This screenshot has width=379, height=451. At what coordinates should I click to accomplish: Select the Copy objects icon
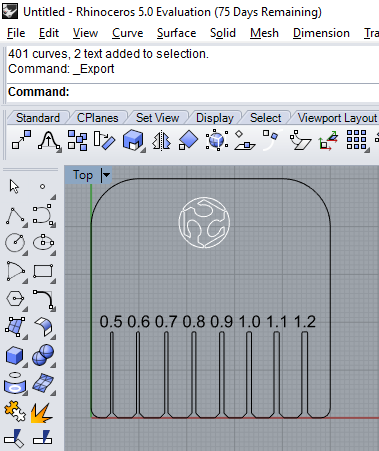pyautogui.click(x=77, y=140)
